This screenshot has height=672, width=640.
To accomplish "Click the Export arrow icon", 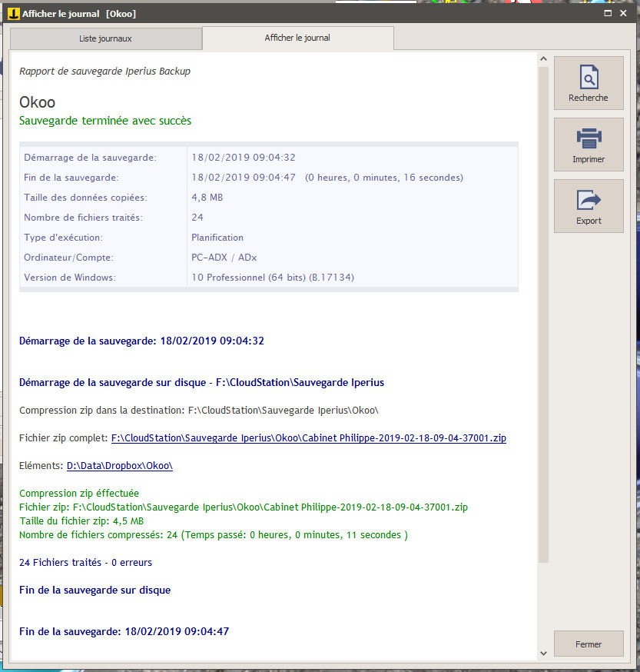I will pyautogui.click(x=589, y=201).
